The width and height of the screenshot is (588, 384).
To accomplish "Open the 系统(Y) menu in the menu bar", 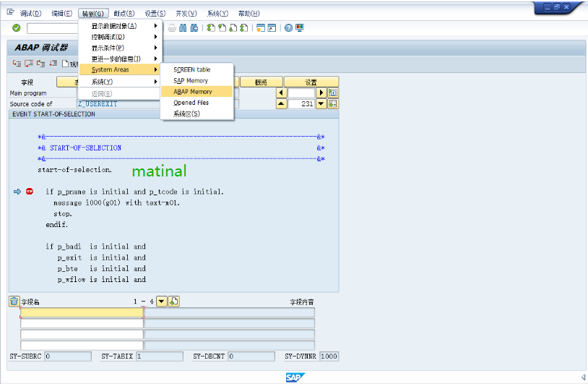I will click(217, 14).
